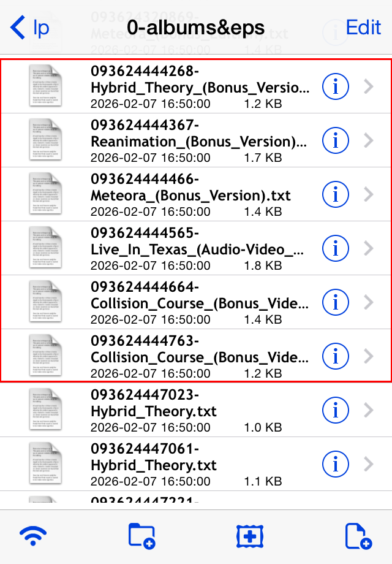Show info for 093624447023 Hybrid_Theory.txt
The image size is (392, 564).
335,410
